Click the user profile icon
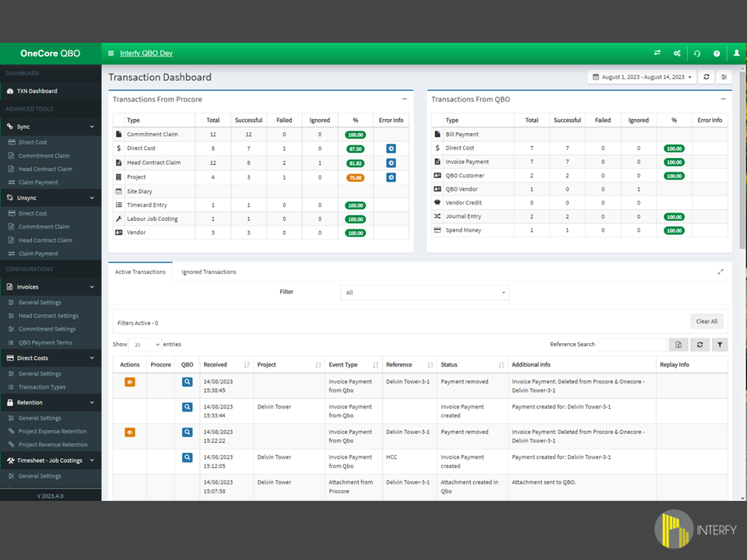This screenshot has height=560, width=747. (737, 53)
